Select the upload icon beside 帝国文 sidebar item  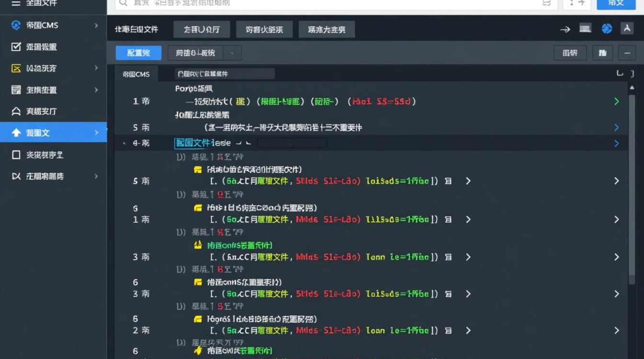pyautogui.click(x=15, y=133)
